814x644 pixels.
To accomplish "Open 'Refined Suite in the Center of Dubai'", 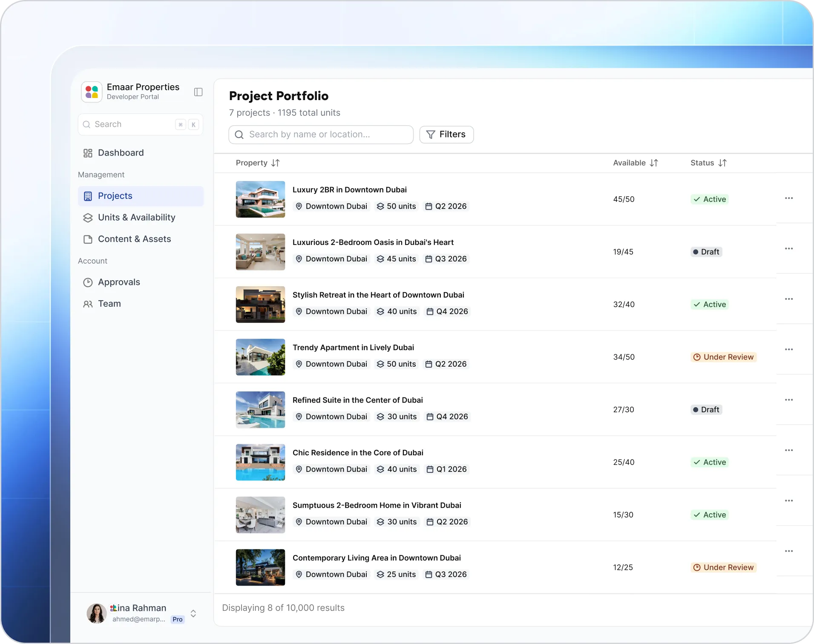I will pos(357,400).
